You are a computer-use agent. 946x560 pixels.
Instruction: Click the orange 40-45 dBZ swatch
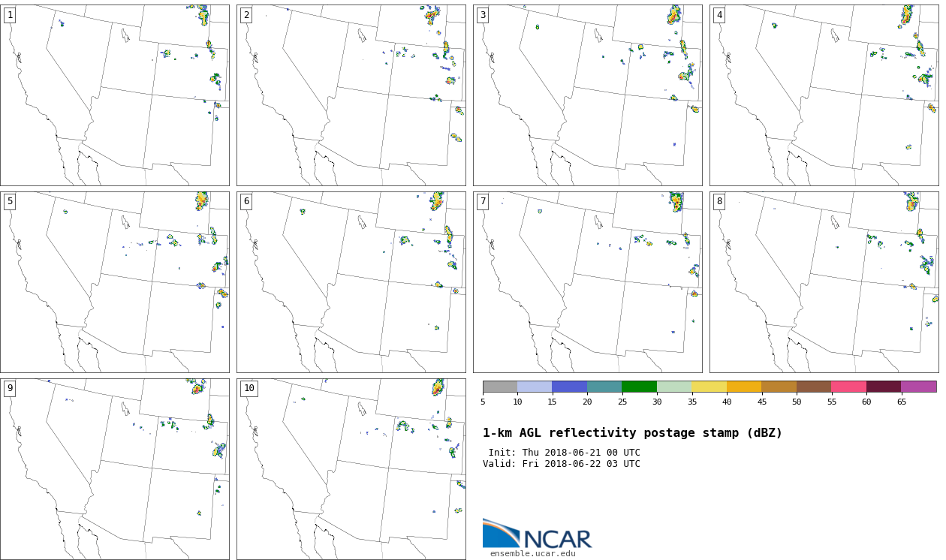(x=744, y=387)
